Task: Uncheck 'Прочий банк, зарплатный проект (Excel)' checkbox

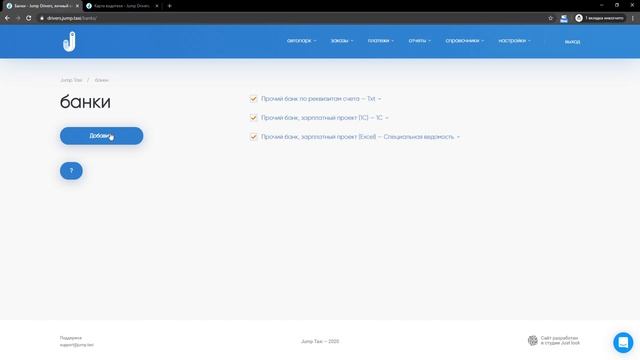Action: [x=253, y=137]
